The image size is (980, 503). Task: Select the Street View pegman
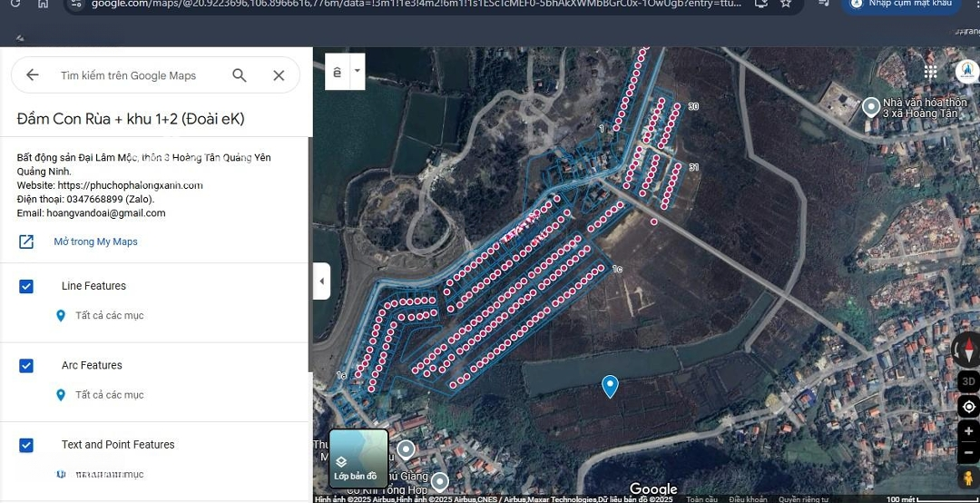point(968,478)
